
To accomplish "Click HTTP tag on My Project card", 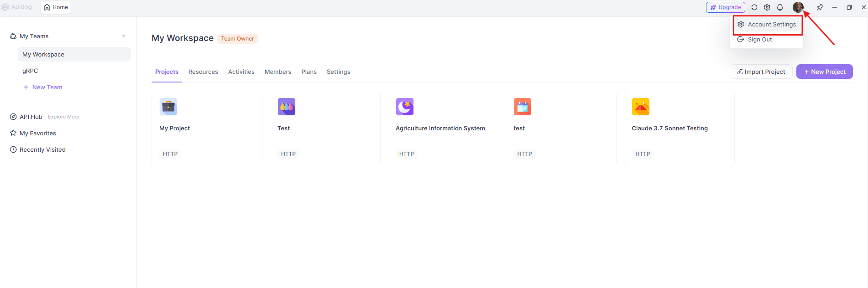I will coord(170,154).
